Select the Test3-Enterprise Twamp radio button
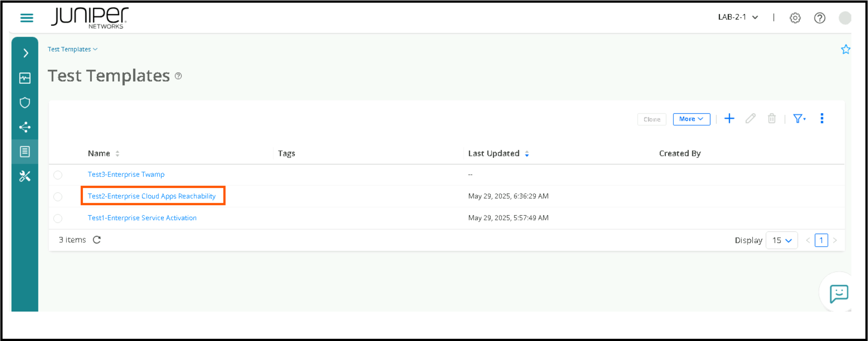 click(58, 175)
